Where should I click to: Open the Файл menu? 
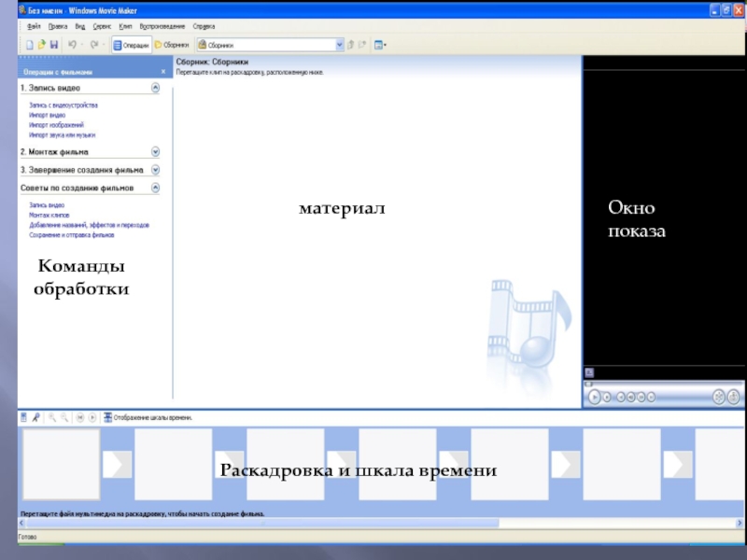[34, 26]
